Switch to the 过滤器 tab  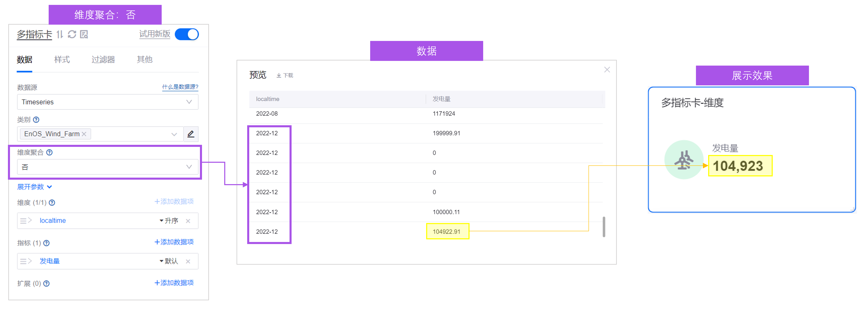pyautogui.click(x=103, y=60)
